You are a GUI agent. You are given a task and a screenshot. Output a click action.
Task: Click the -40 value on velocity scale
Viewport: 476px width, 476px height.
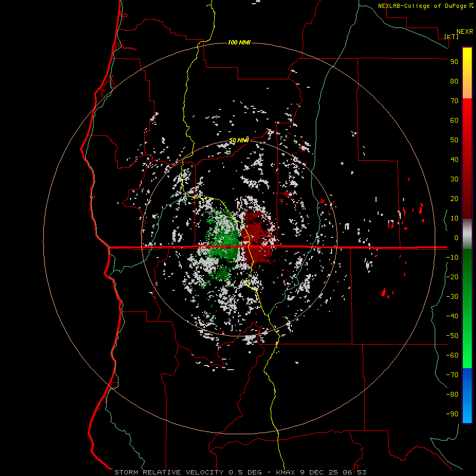(x=452, y=316)
